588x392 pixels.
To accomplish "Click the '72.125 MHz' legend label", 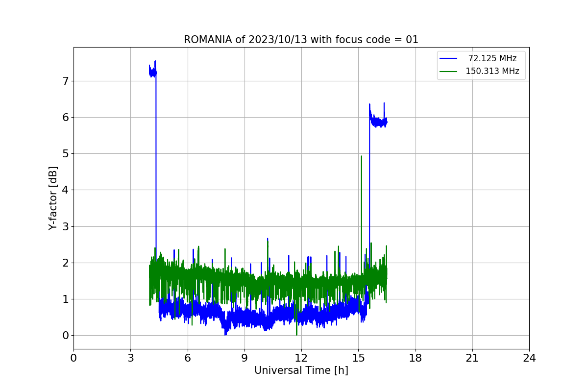I will pyautogui.click(x=492, y=58).
